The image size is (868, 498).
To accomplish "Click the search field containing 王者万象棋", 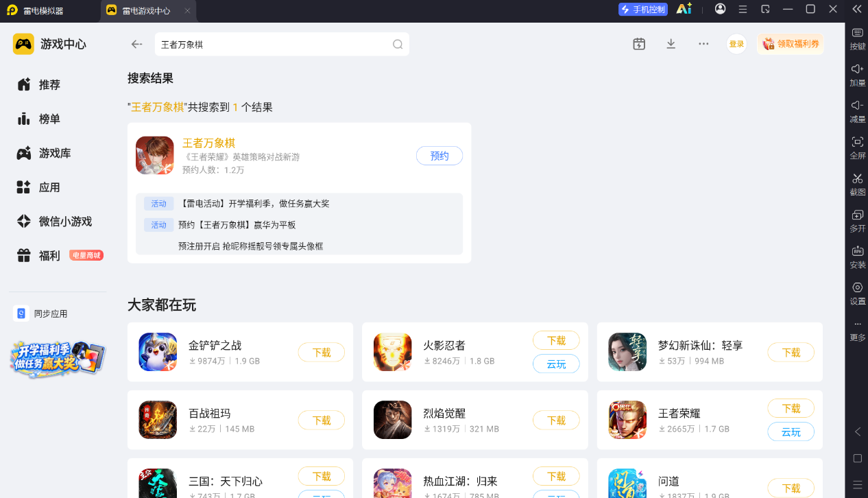I will [282, 45].
